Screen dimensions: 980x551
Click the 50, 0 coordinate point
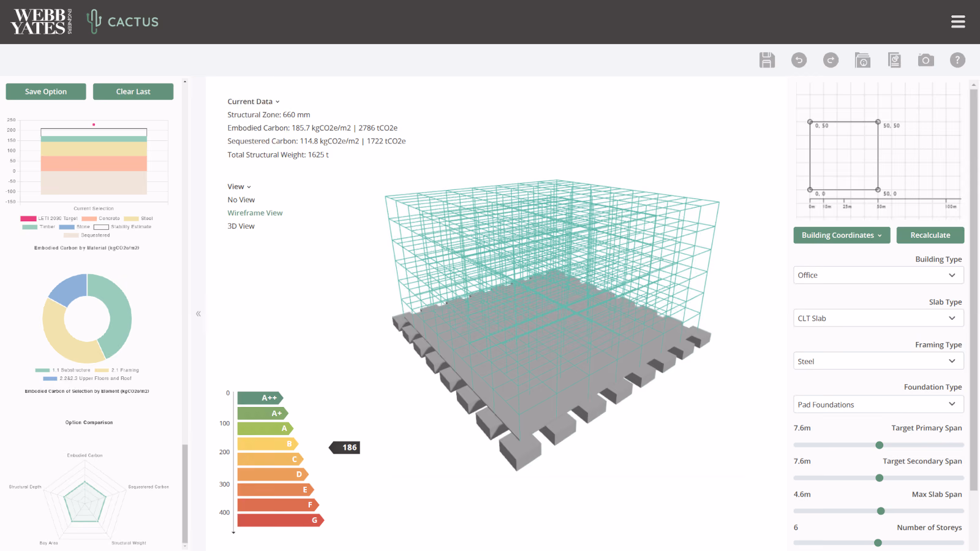click(x=878, y=190)
